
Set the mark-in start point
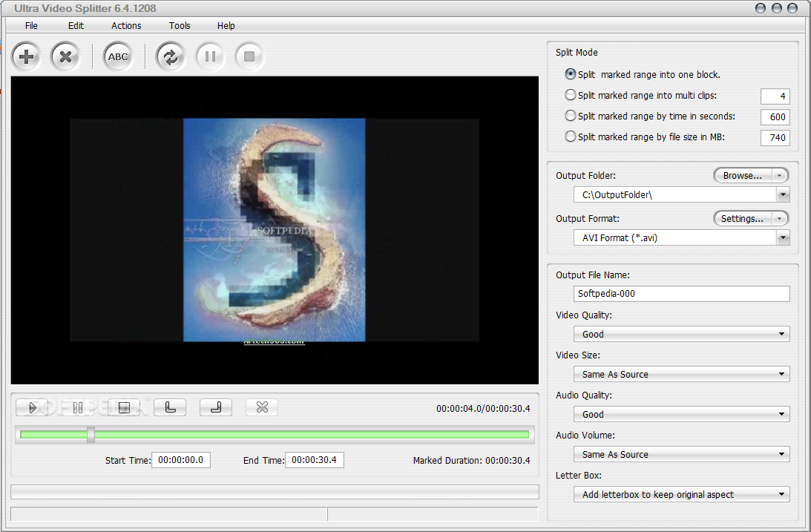point(170,408)
